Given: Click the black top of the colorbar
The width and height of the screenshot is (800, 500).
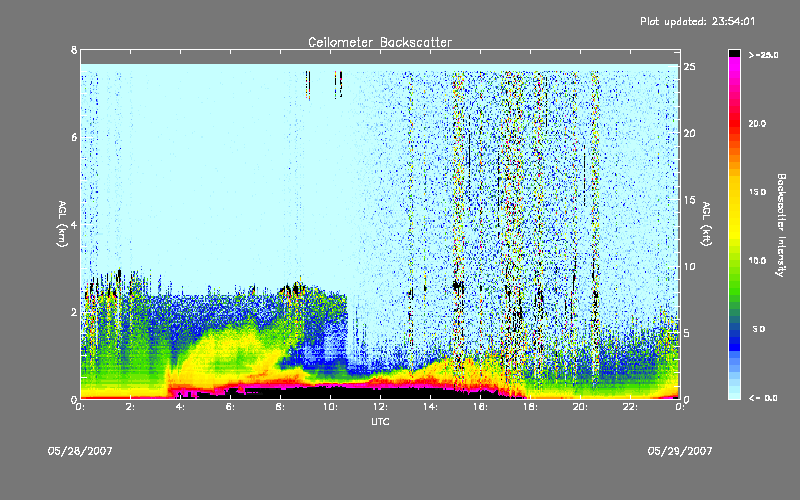Looking at the screenshot, I should point(734,53).
